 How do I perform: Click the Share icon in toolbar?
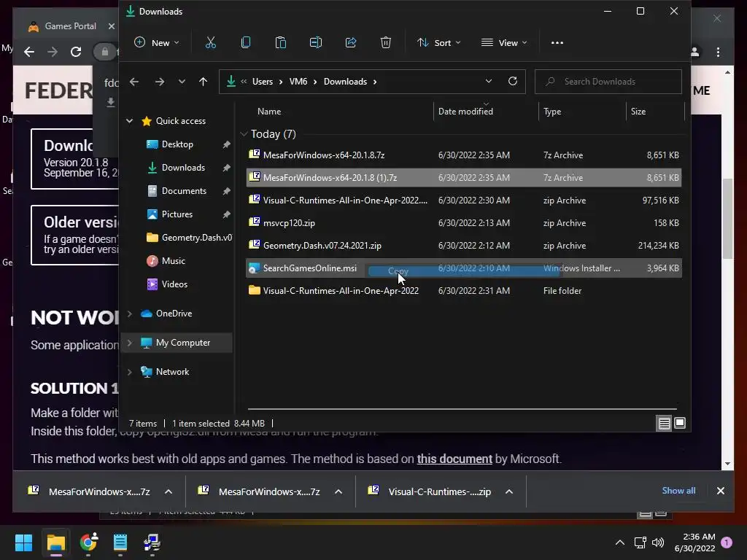click(351, 43)
